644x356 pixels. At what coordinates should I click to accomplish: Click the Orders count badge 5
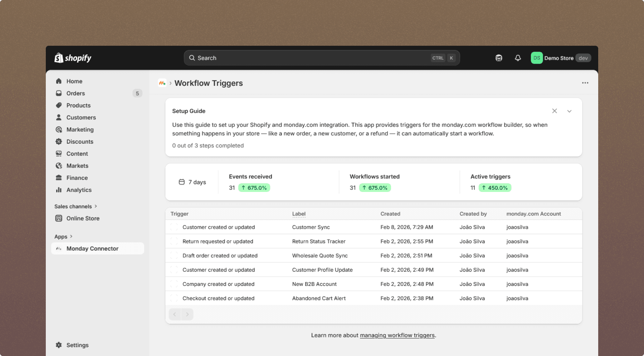(x=137, y=93)
